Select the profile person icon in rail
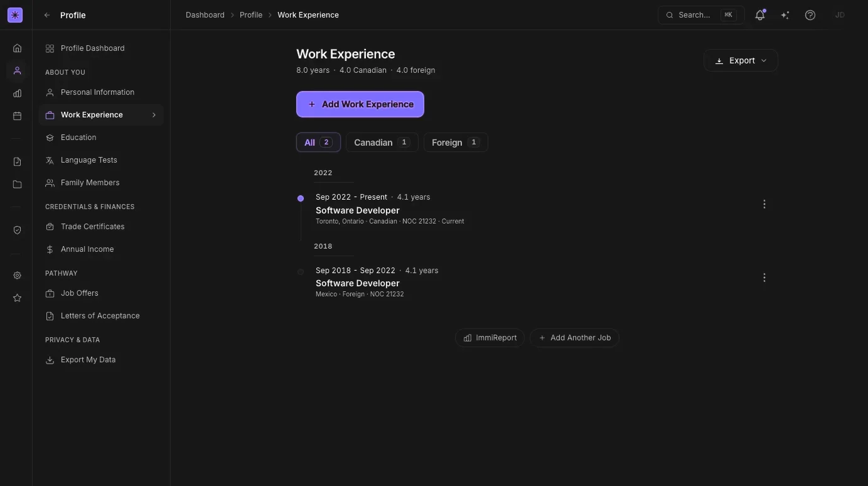Image resolution: width=868 pixels, height=486 pixels. pos(17,71)
